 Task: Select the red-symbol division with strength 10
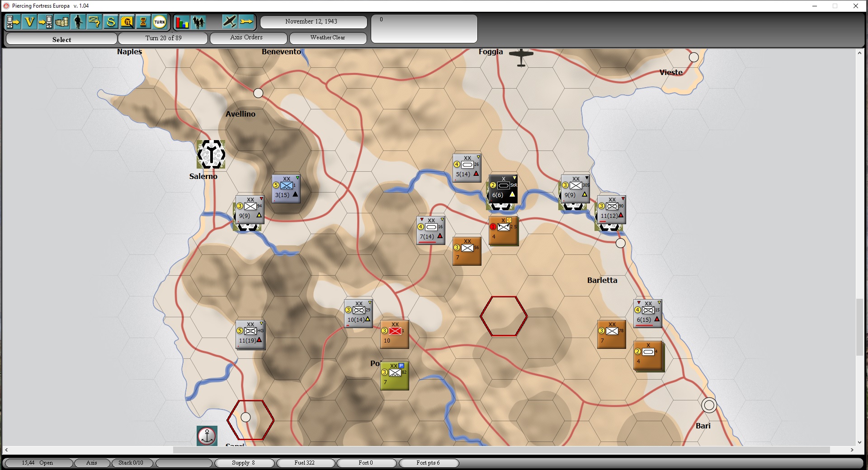[395, 334]
